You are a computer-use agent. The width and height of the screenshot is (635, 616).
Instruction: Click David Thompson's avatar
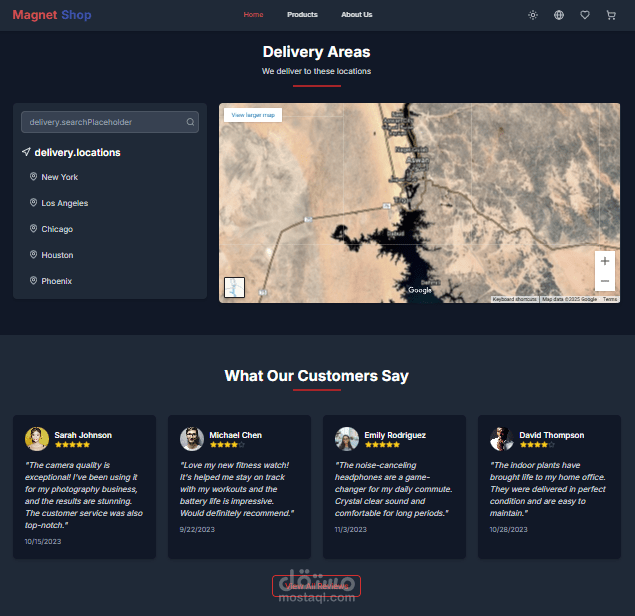coord(502,439)
